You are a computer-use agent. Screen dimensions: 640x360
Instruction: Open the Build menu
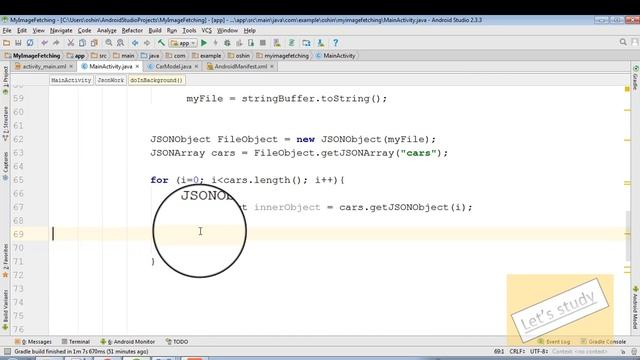(155, 31)
